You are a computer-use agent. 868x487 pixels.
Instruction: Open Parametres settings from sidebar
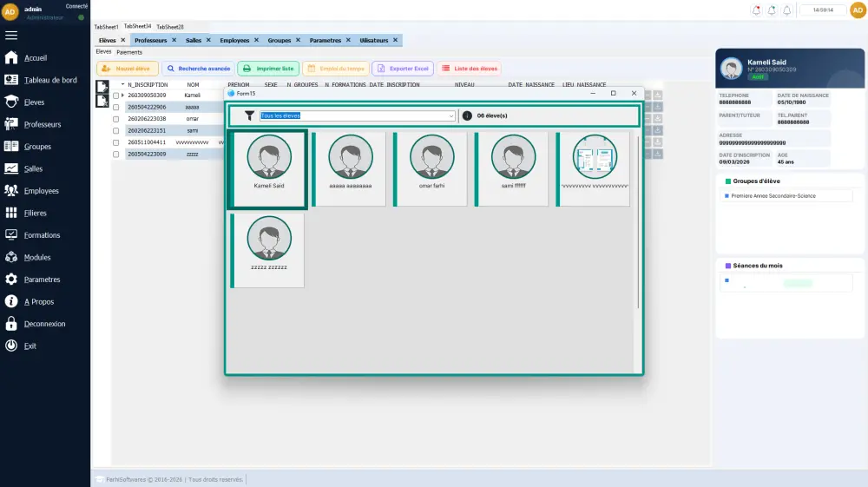click(42, 280)
